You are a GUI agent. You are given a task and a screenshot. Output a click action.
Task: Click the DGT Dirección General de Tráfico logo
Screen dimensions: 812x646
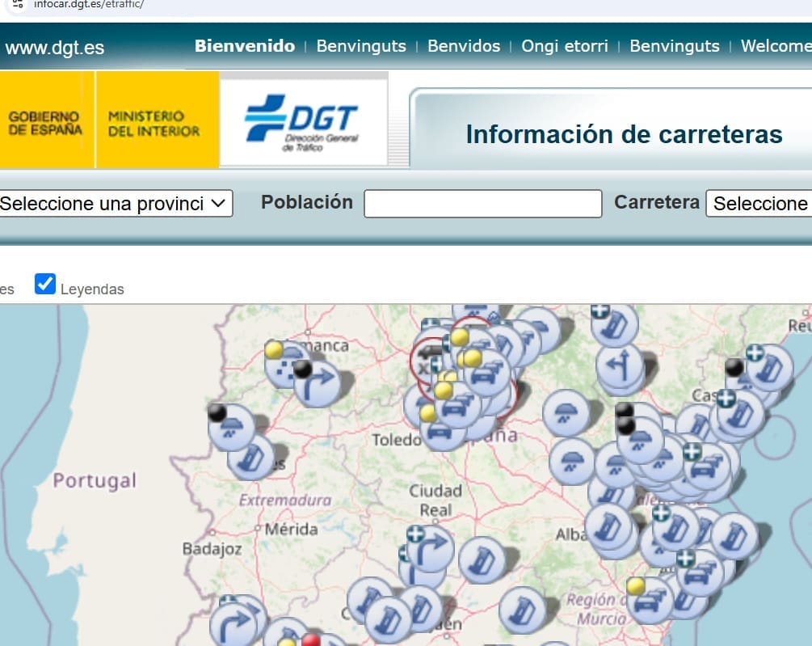tap(303, 120)
